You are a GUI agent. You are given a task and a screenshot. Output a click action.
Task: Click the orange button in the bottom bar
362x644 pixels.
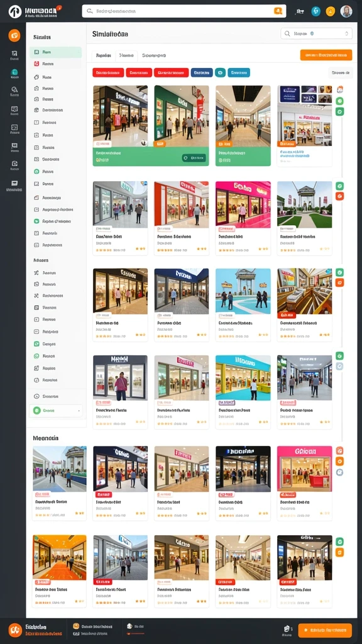point(325,630)
